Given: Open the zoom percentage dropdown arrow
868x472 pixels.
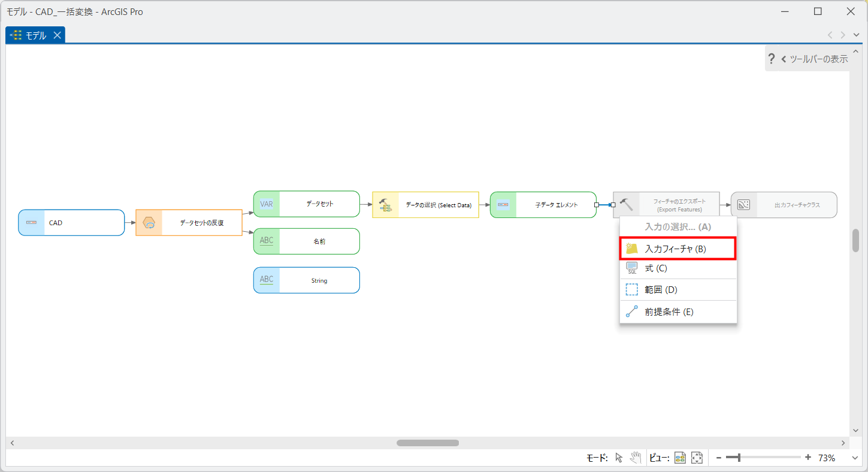Looking at the screenshot, I should coord(854,458).
